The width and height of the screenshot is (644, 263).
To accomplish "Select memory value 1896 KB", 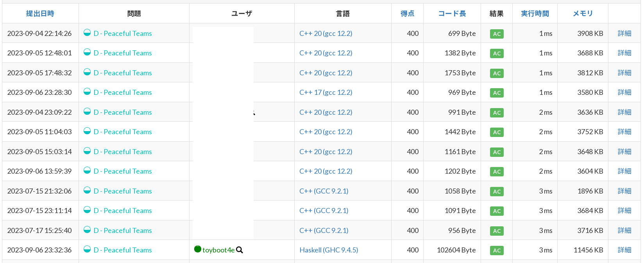I will (x=590, y=191).
